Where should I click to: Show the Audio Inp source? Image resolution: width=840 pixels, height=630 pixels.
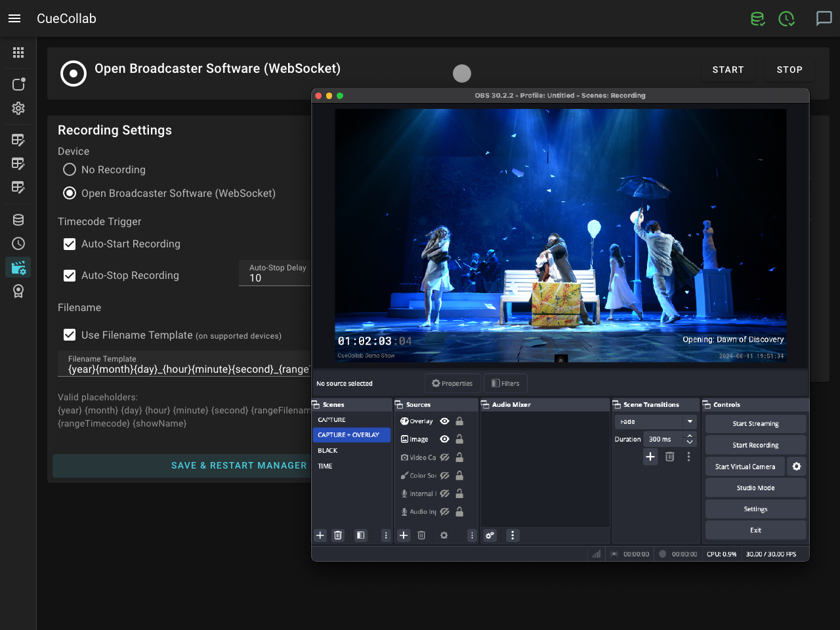click(444, 511)
